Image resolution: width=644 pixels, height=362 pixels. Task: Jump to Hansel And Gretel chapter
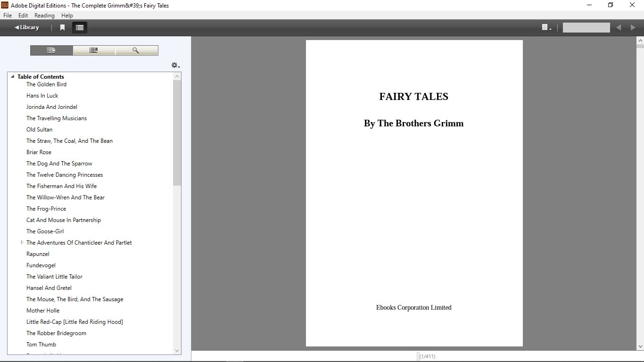coord(49,288)
